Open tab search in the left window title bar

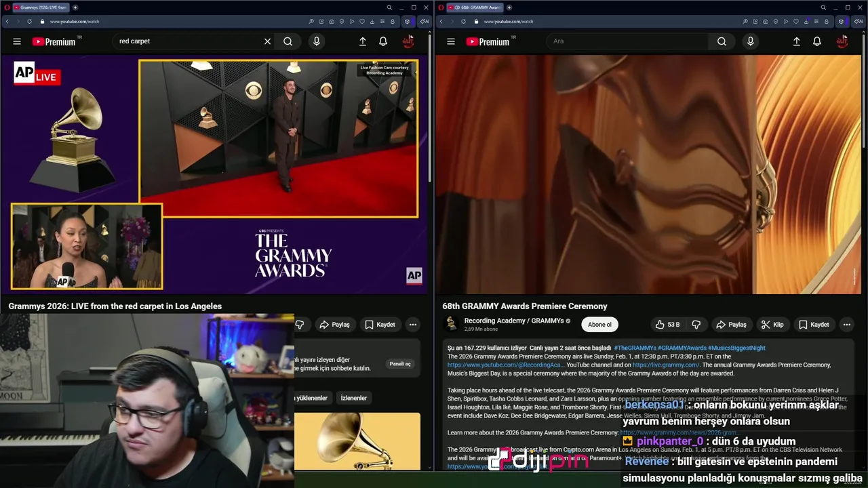coord(389,7)
